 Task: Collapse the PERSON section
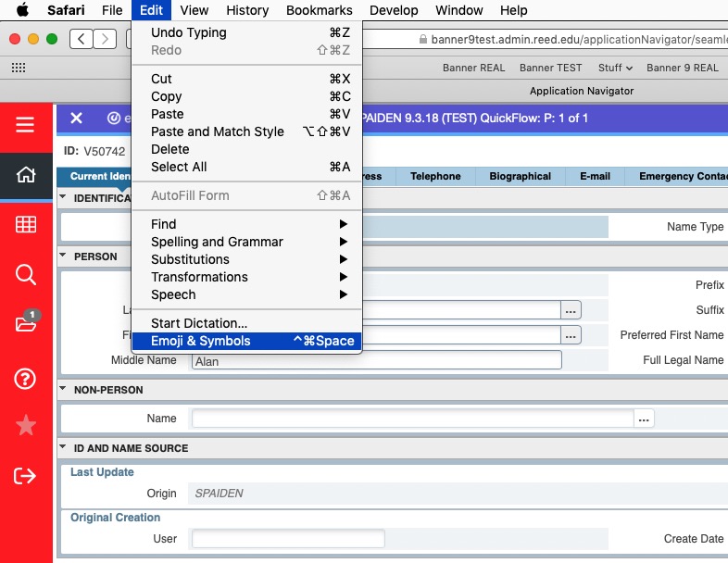click(x=63, y=256)
